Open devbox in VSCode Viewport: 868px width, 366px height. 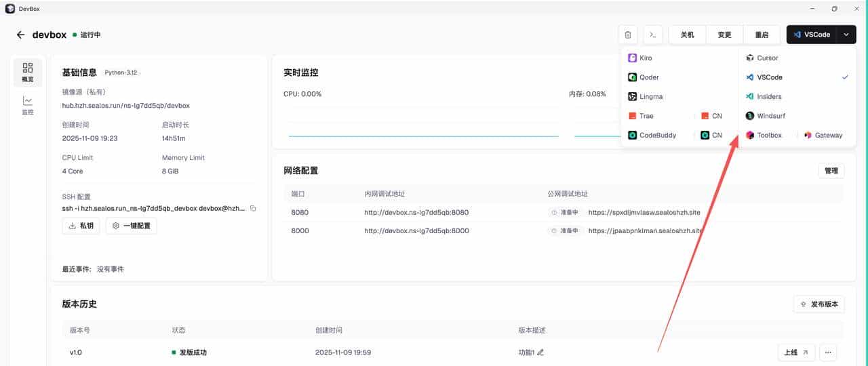811,35
